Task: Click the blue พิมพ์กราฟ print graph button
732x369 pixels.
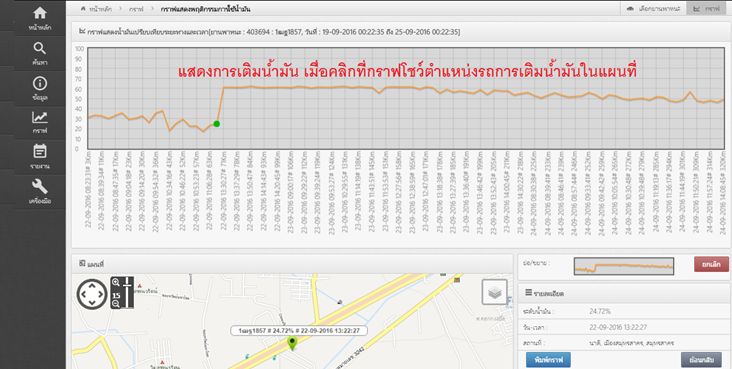Action: pyautogui.click(x=548, y=360)
